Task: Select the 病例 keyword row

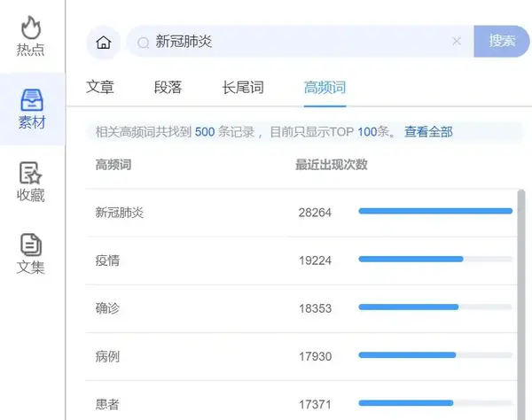Action: tap(301, 356)
